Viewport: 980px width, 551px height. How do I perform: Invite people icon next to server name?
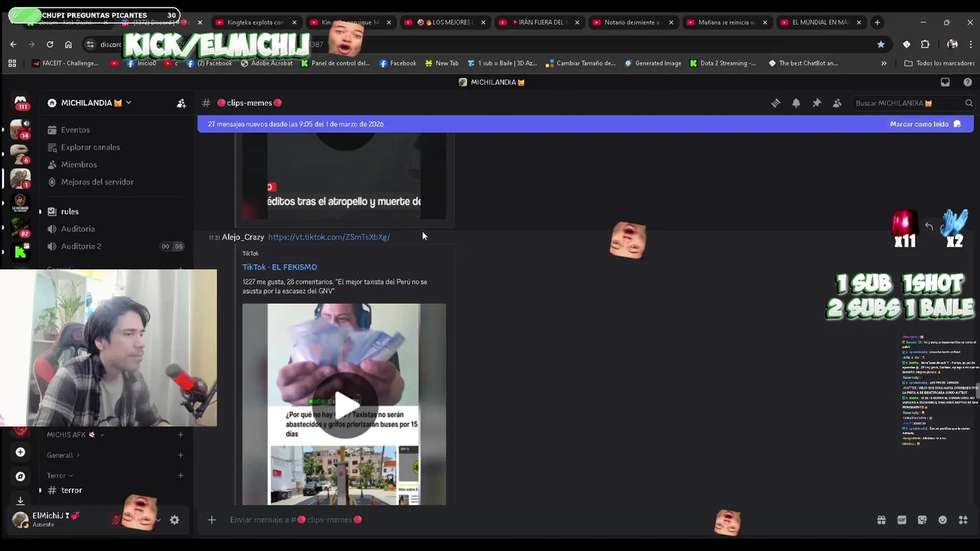pos(181,103)
